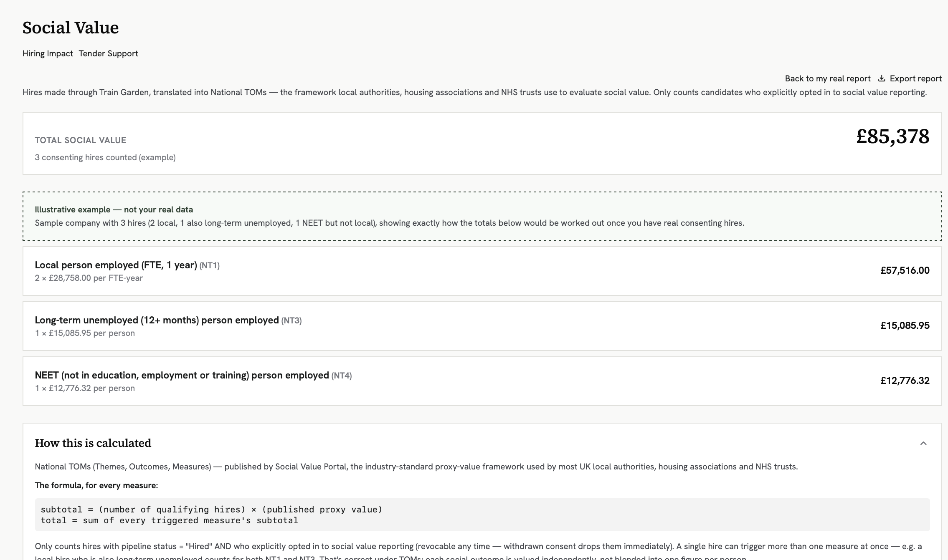This screenshot has width=948, height=560.
Task: Click the (NT3) measure code
Action: pos(291,320)
